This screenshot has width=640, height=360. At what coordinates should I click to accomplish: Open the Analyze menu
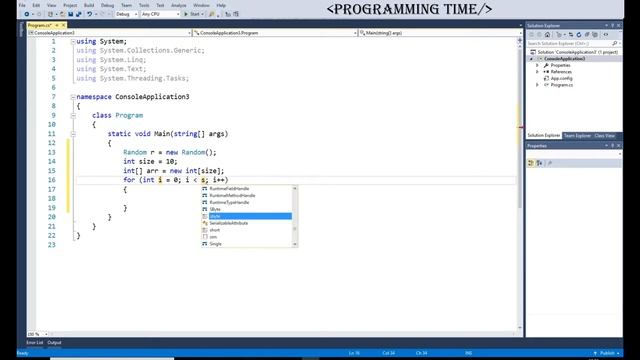[178, 5]
